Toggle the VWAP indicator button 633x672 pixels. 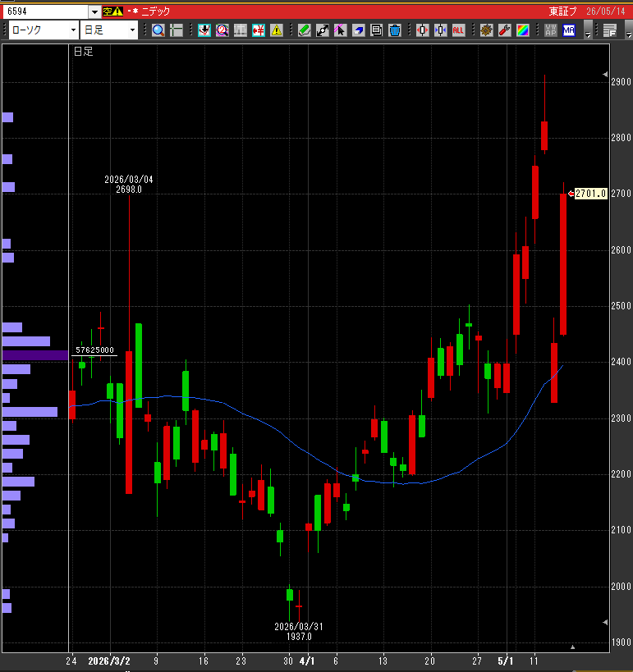click(551, 30)
